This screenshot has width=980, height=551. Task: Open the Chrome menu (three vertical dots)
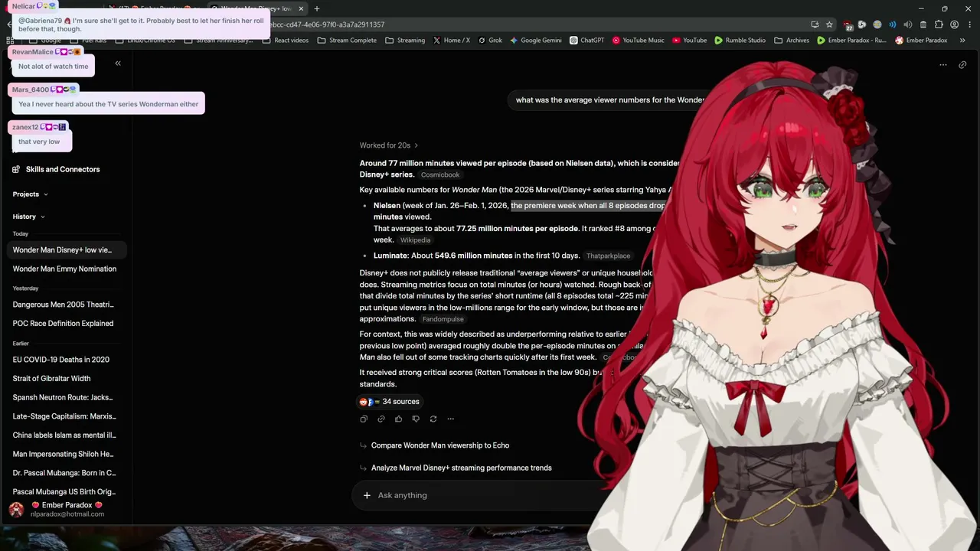click(x=969, y=24)
